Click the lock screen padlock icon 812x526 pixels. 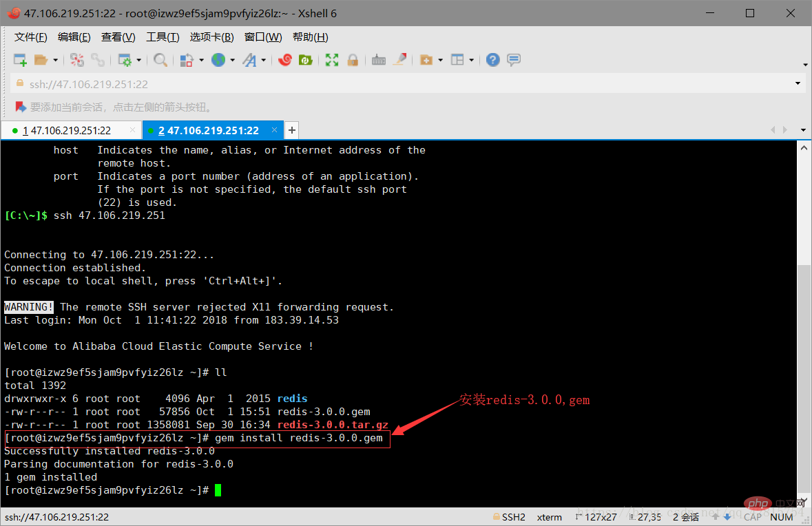(353, 60)
